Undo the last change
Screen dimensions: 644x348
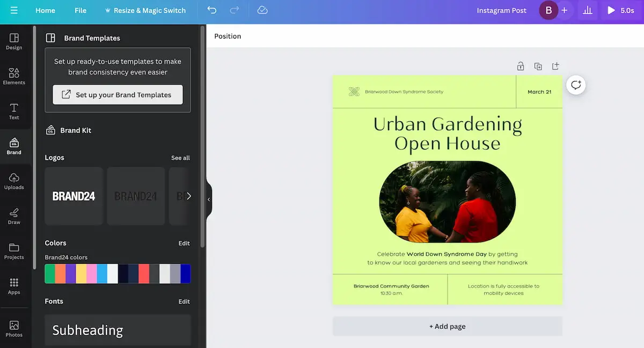(212, 10)
